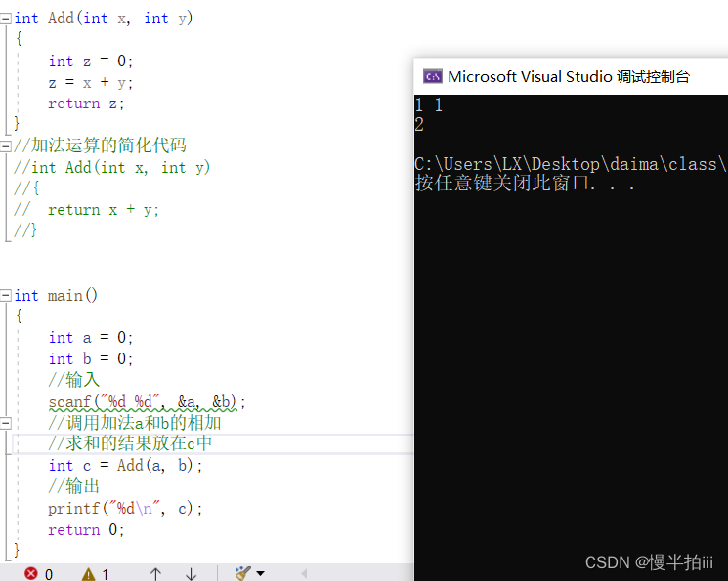Click the 'return 0;' statement
This screenshot has width=728, height=581.
click(86, 529)
